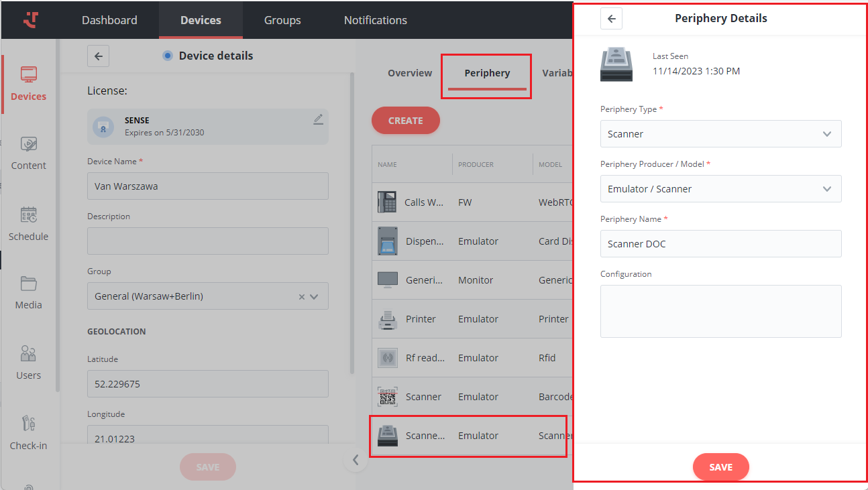868x490 pixels.
Task: Open the Schedule sidebar section
Action: [x=28, y=224]
